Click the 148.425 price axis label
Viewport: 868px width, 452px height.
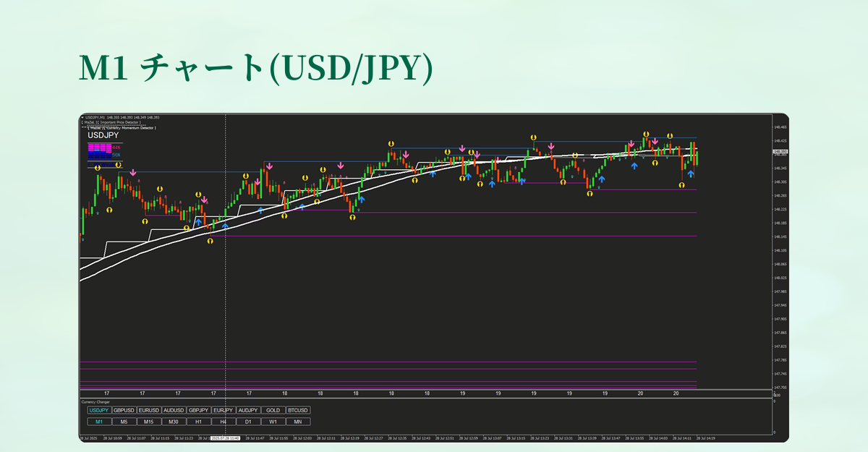click(780, 141)
